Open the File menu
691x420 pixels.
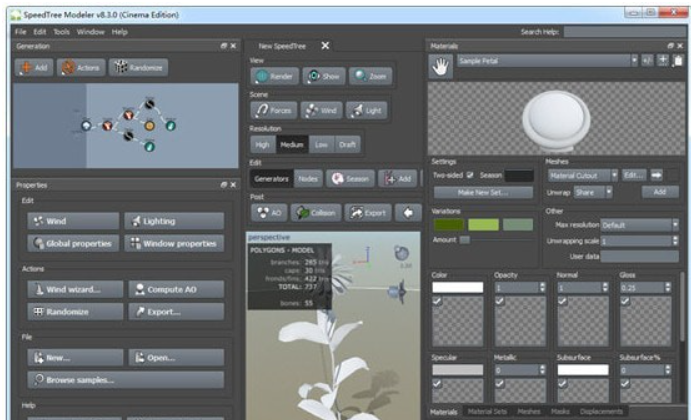point(20,32)
